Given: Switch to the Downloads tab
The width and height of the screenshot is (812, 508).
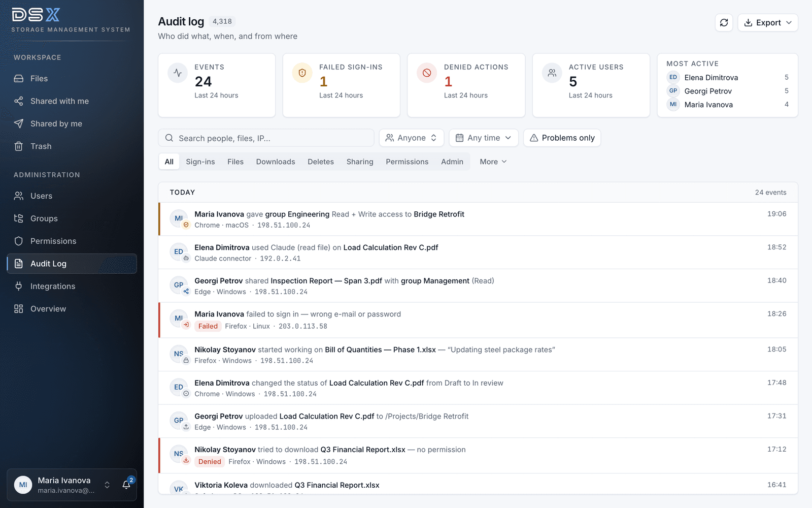Looking at the screenshot, I should 276,162.
